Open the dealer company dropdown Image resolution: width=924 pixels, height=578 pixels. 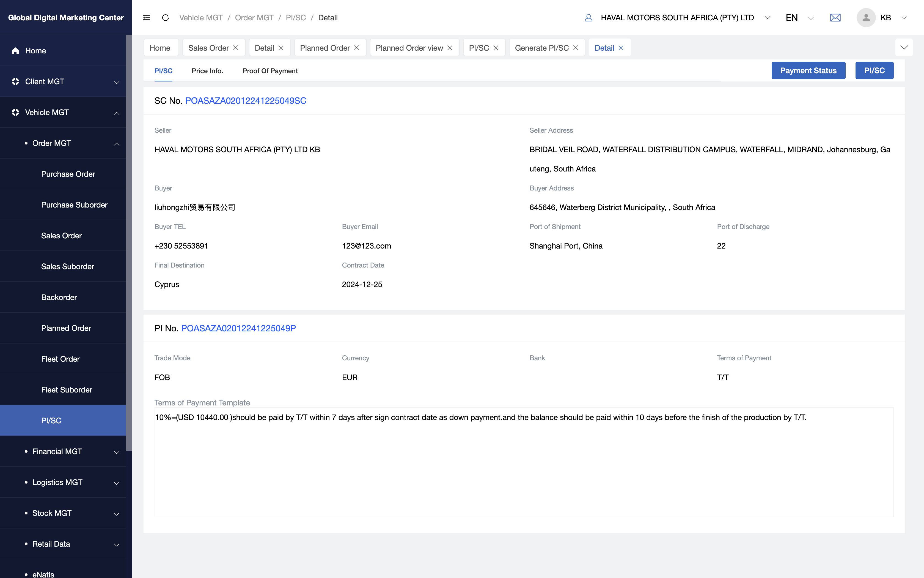pos(768,18)
